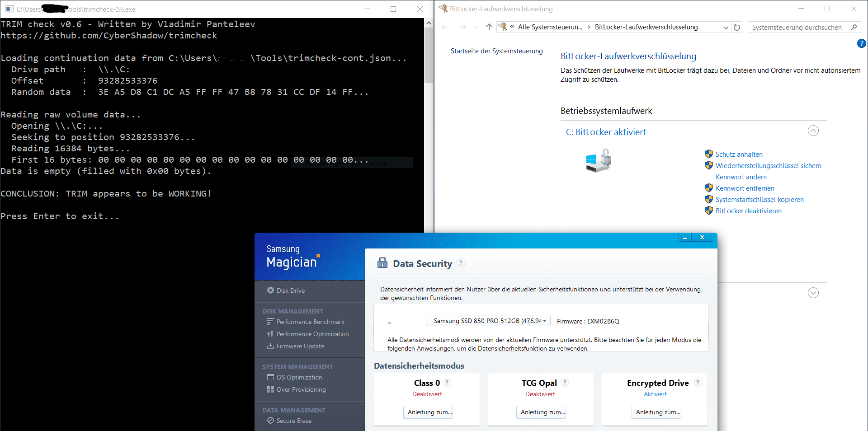Click shield icon next to BitLocker deaktivieren

point(708,211)
